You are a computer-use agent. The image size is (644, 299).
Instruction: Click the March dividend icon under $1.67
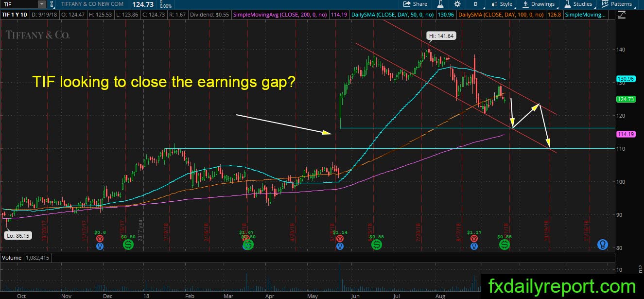[x=248, y=246]
